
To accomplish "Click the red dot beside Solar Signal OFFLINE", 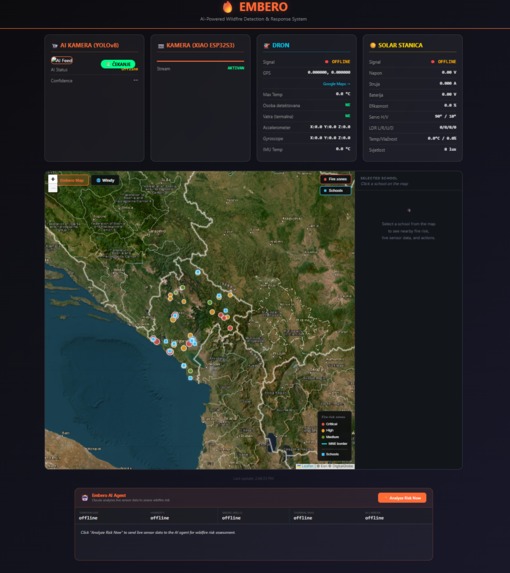I will pyautogui.click(x=433, y=62).
